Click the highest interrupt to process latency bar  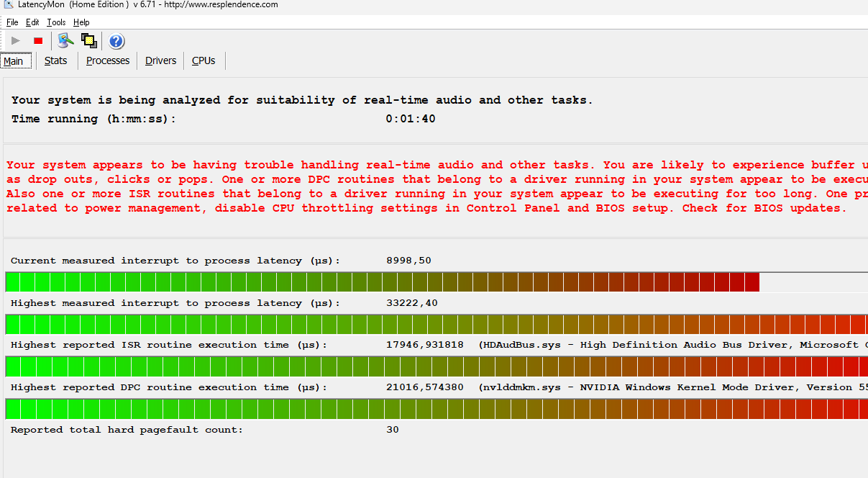pyautogui.click(x=437, y=324)
